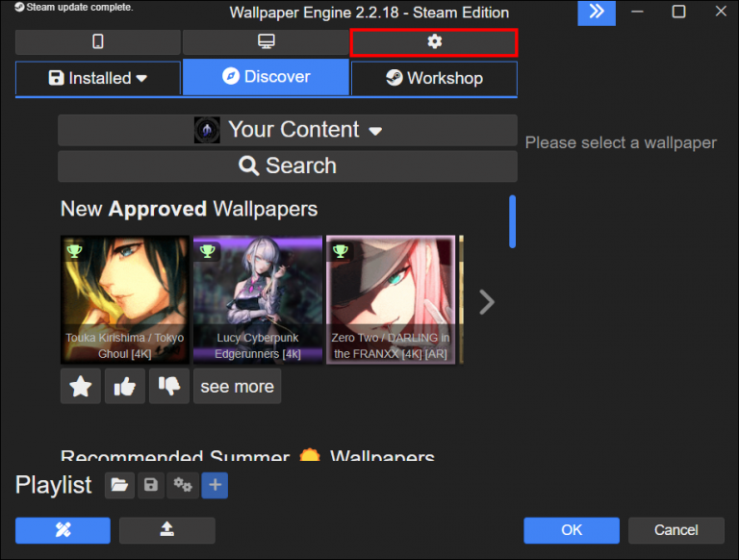
Task: Expand the Your Content dropdown
Action: 287,130
